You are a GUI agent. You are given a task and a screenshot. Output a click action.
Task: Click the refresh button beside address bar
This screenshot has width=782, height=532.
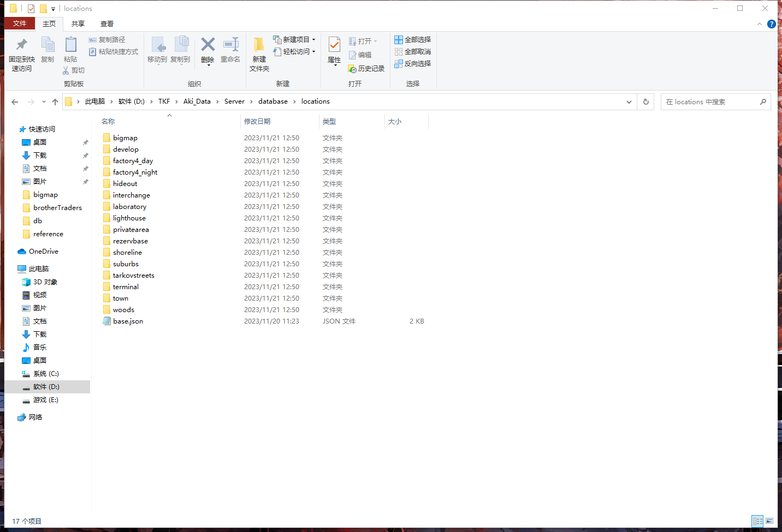click(646, 102)
